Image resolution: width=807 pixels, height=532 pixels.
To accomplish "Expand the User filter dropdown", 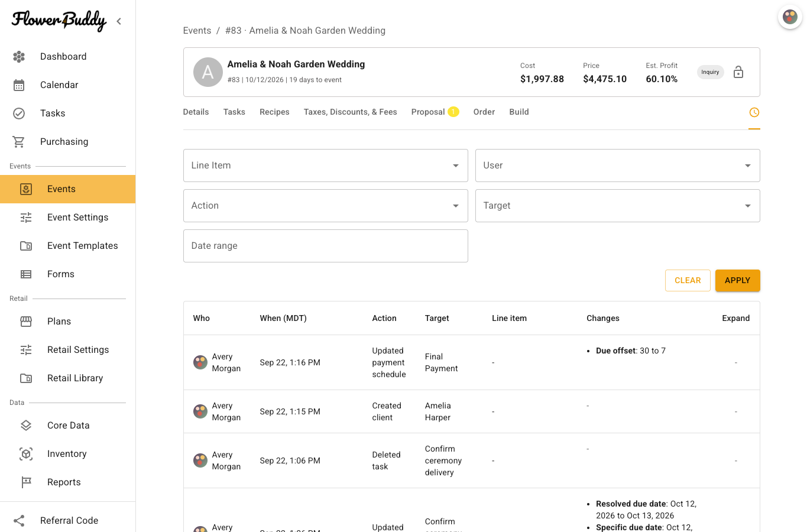I will point(618,166).
